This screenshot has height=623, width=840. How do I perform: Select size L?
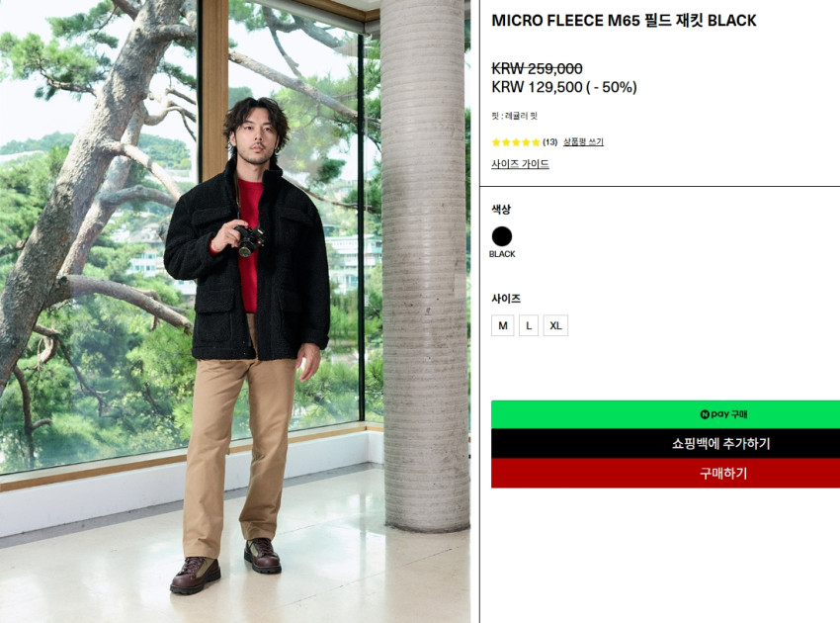529,325
